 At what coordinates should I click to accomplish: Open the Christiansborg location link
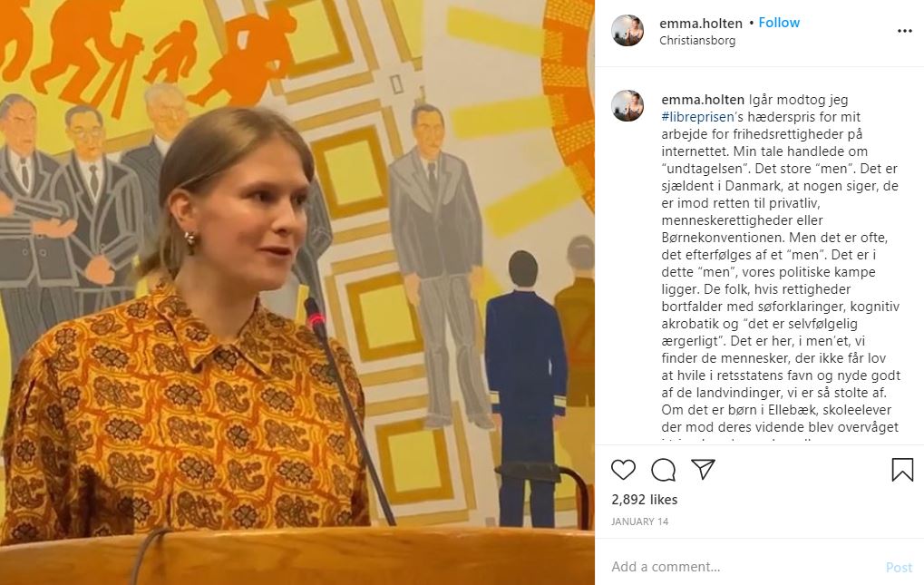click(x=697, y=41)
